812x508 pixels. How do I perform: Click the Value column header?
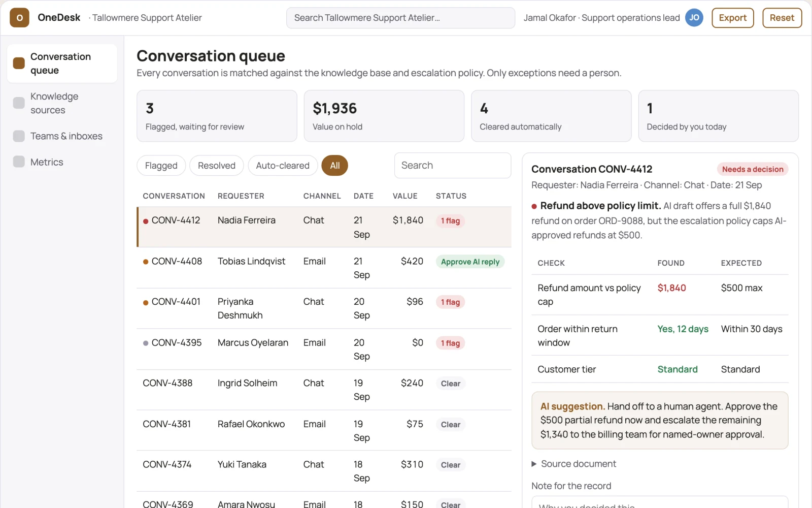tap(405, 196)
